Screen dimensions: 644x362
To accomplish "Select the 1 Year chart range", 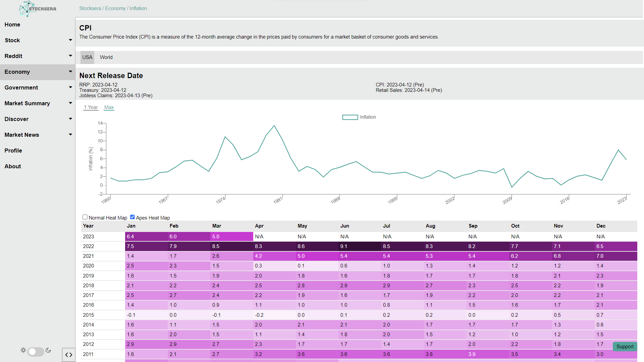I will (x=91, y=107).
